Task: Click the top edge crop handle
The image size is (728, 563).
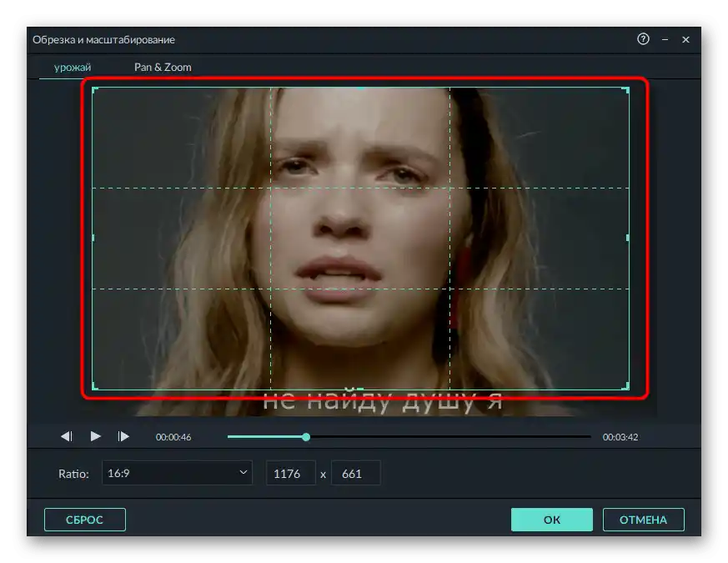Action: (x=360, y=88)
